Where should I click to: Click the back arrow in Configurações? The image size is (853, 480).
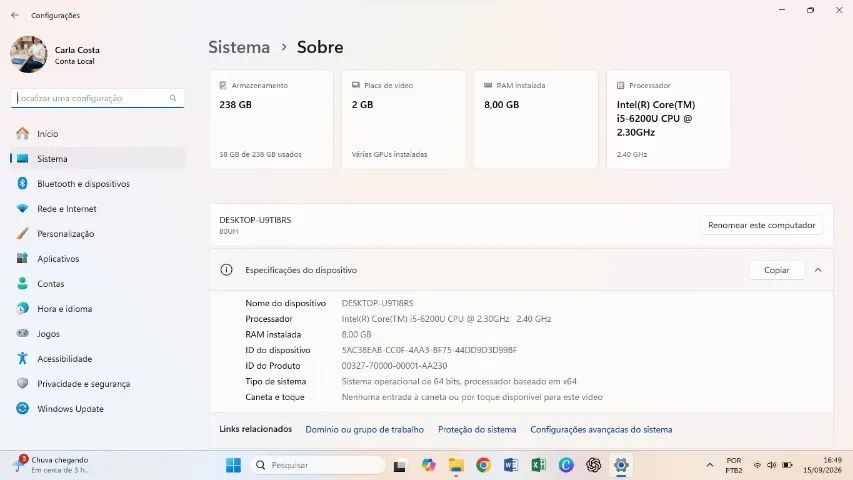click(15, 15)
